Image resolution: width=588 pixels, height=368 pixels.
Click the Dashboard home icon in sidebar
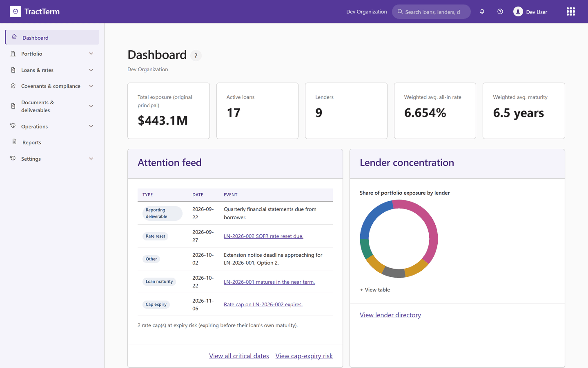14,37
